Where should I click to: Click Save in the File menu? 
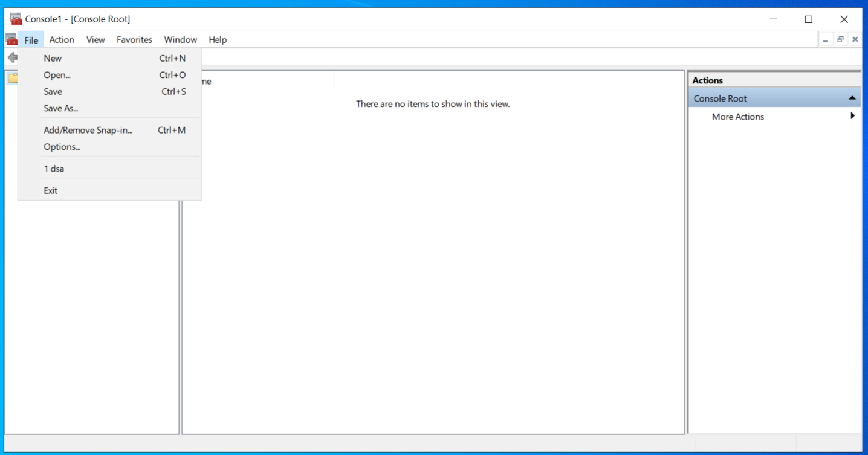(53, 91)
